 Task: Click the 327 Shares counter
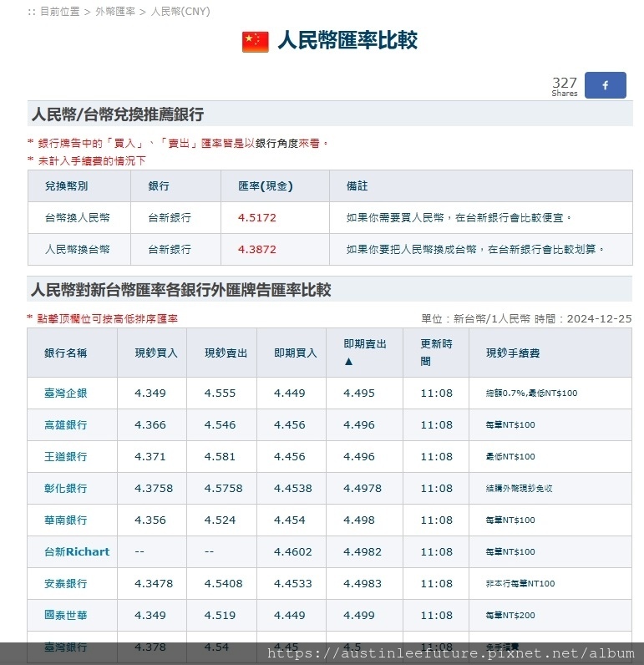coord(565,86)
